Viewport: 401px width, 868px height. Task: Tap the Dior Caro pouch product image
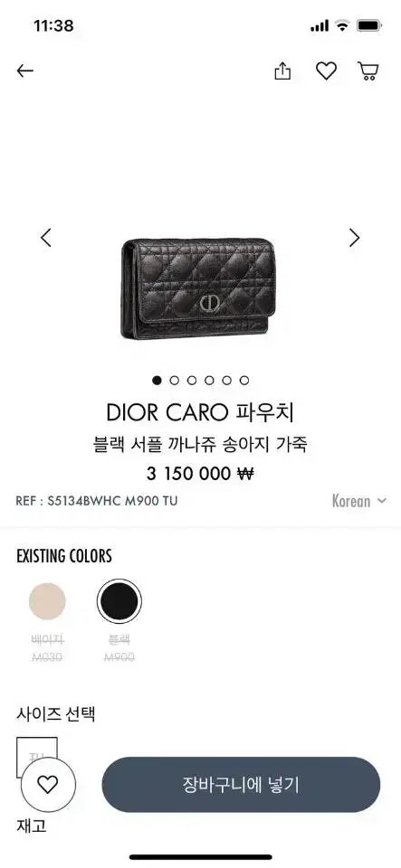198,288
